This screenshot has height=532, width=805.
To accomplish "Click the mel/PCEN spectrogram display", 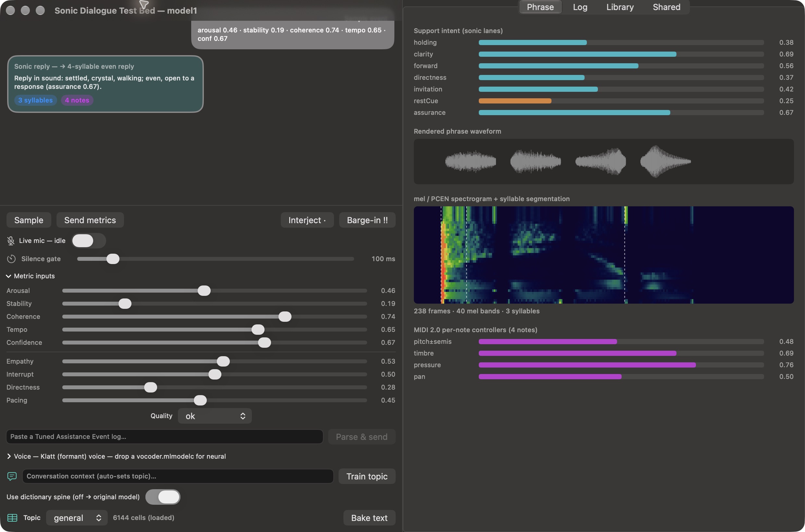I will click(x=603, y=255).
